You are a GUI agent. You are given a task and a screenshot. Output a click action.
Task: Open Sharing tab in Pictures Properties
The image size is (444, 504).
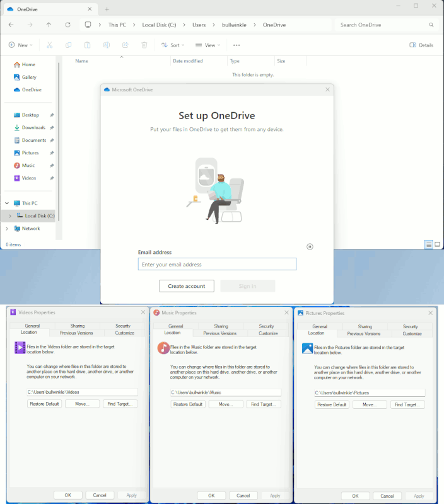pyautogui.click(x=365, y=326)
